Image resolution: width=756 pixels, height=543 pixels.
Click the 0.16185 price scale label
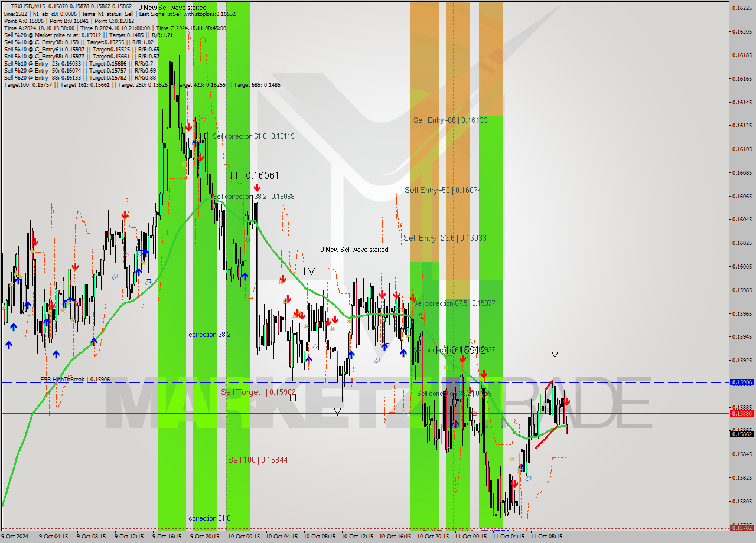coord(742,55)
